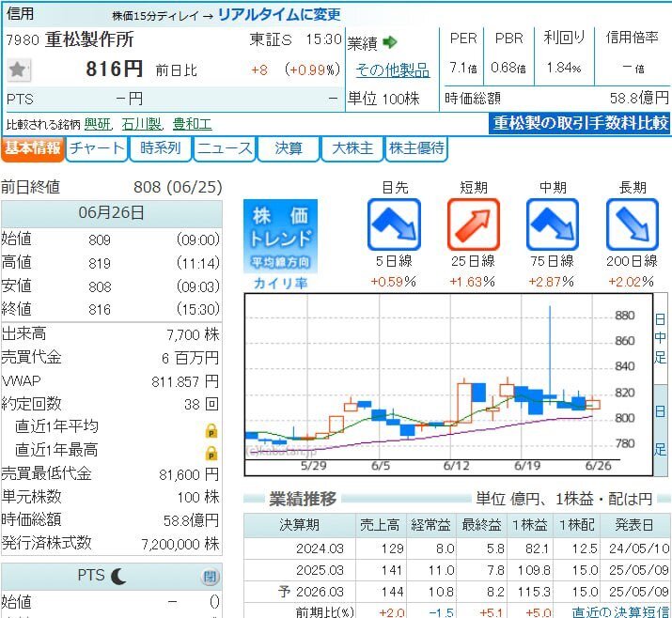Open 直近の決算短信 link

[620, 612]
